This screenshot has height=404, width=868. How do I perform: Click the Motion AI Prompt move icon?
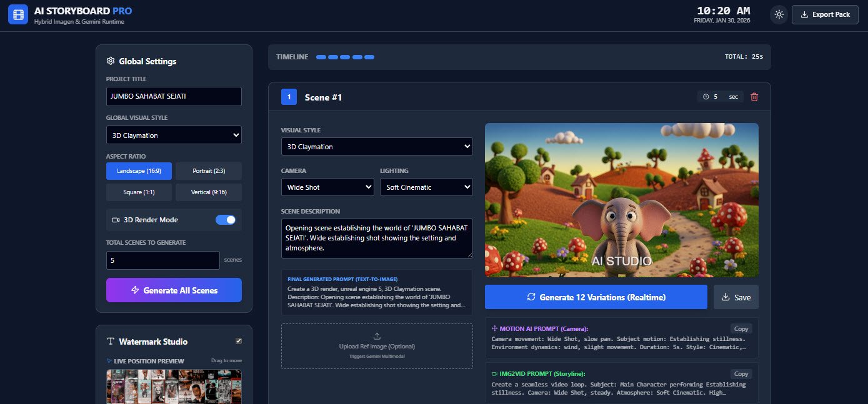pyautogui.click(x=494, y=328)
